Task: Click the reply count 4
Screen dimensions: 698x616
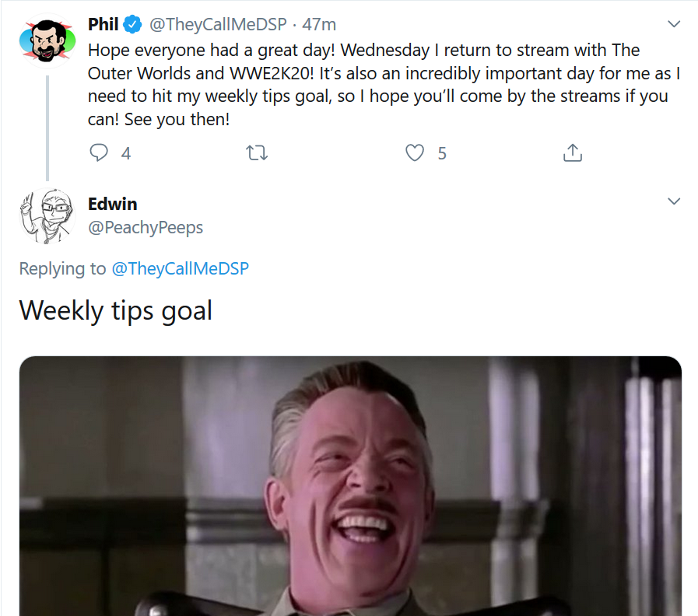Action: [x=126, y=153]
